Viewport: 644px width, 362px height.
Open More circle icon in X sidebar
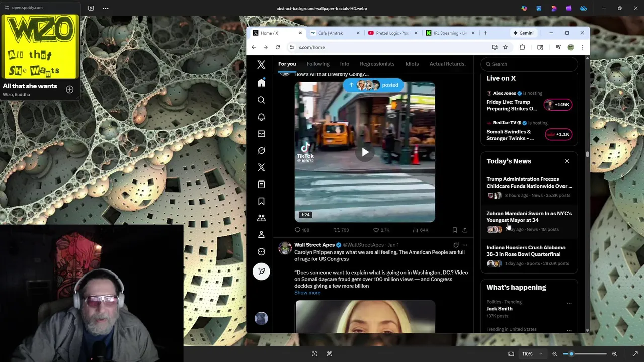(261, 252)
